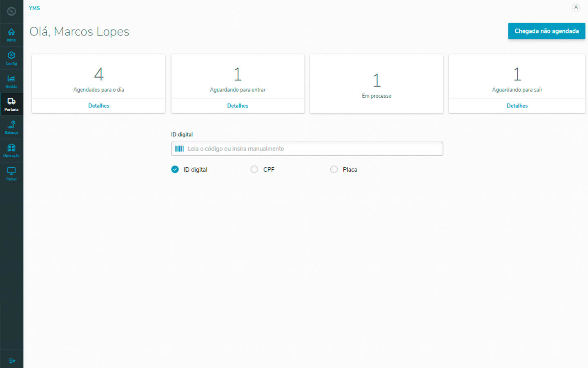Screen dimensions: 588x368
Task: Open Detalhes for Aguardando para entrar
Action: [x=238, y=105]
